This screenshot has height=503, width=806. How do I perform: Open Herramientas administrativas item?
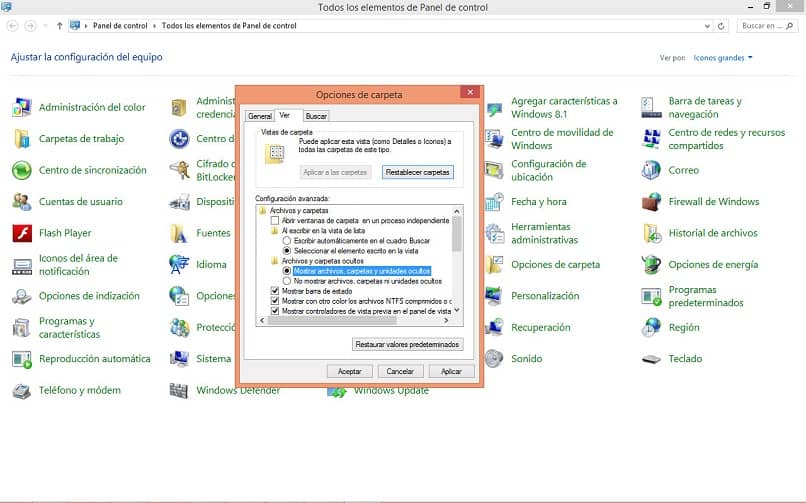click(x=544, y=233)
